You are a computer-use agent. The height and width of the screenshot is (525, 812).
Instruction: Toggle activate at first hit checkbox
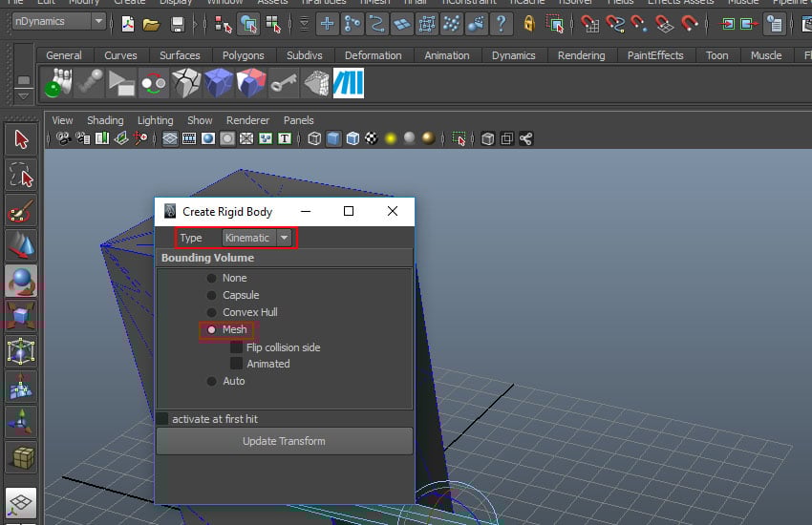(162, 419)
